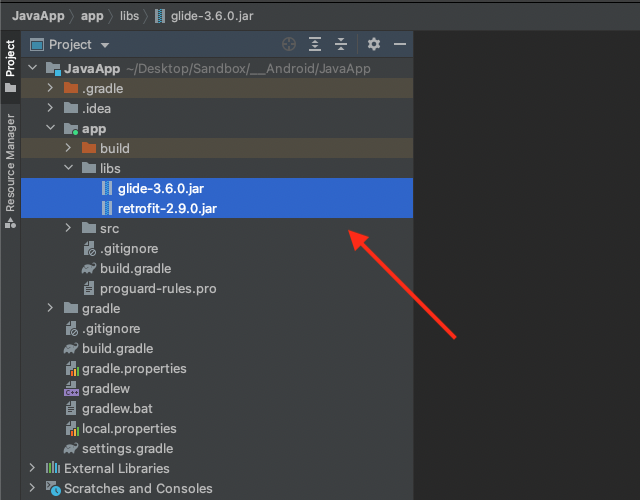The image size is (640, 500).
Task: Click the retrofit-2.9.0.jar archive icon
Action: point(107,208)
